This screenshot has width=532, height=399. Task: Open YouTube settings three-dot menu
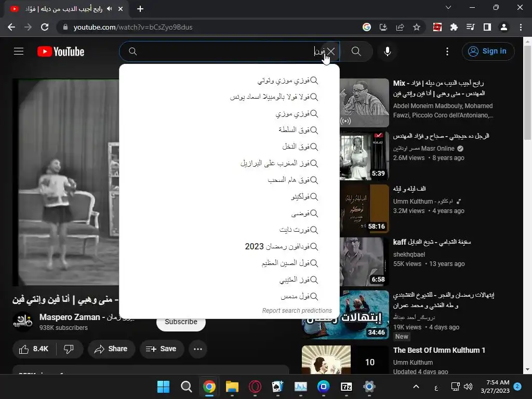[447, 51]
